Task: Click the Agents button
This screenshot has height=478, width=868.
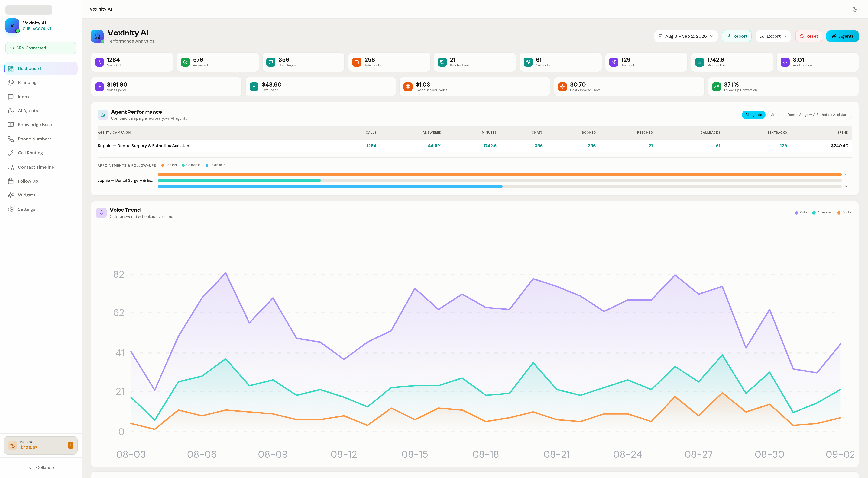Action: tap(842, 36)
